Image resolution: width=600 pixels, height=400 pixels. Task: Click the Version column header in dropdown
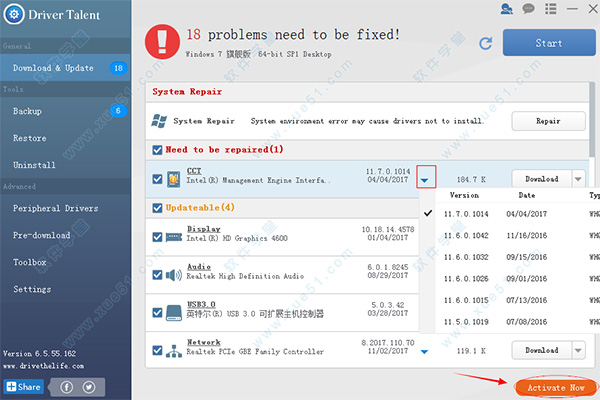[464, 195]
